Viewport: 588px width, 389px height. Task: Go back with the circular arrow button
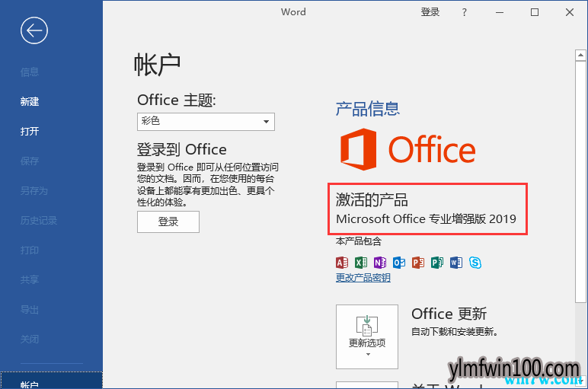tap(34, 30)
